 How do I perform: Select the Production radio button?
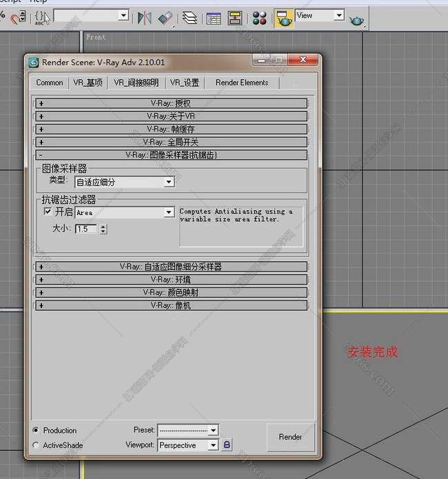(x=36, y=430)
